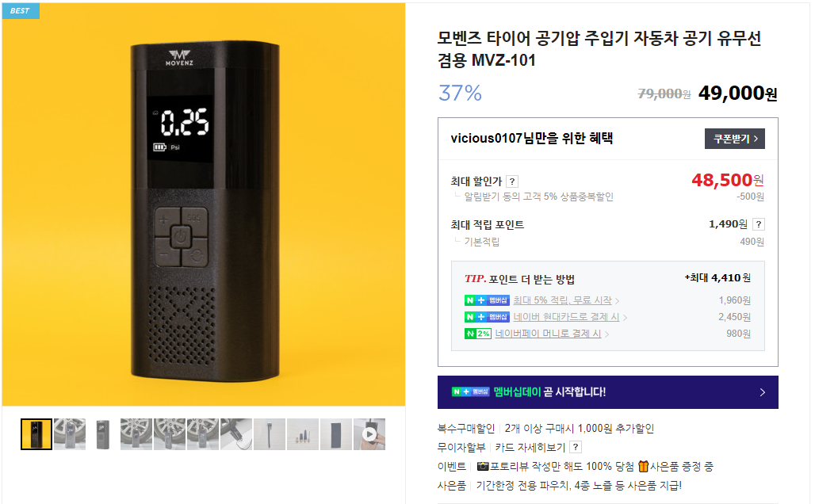
Task: Click the 쿠폰받기 coupon button
Action: point(734,139)
